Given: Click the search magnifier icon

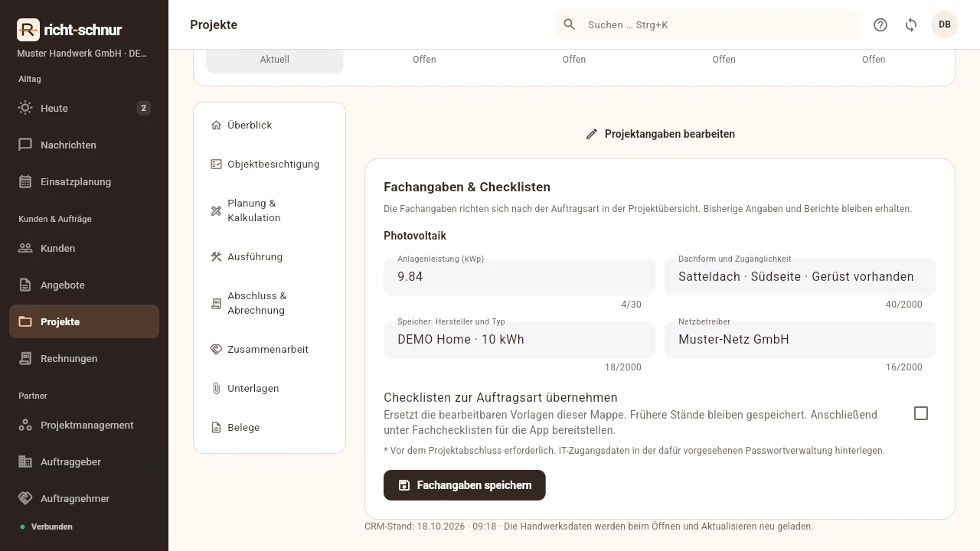Looking at the screenshot, I should coord(570,24).
